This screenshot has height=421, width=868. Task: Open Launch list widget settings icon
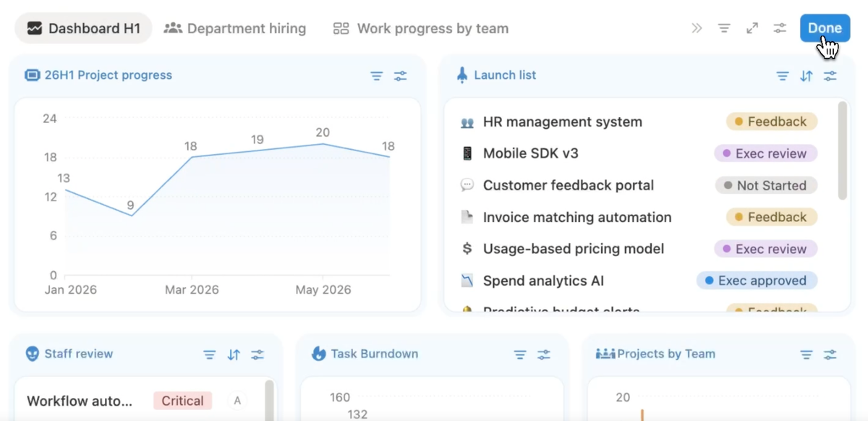coord(830,75)
